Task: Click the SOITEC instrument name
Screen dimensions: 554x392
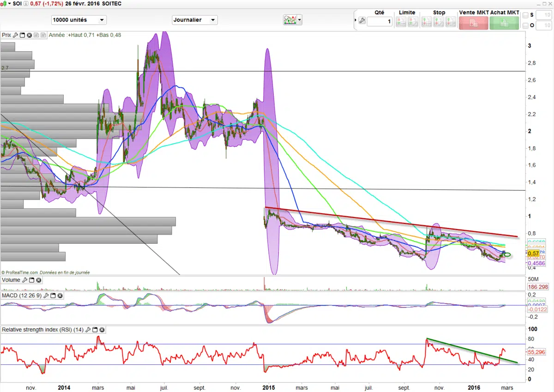Action: pos(112,4)
